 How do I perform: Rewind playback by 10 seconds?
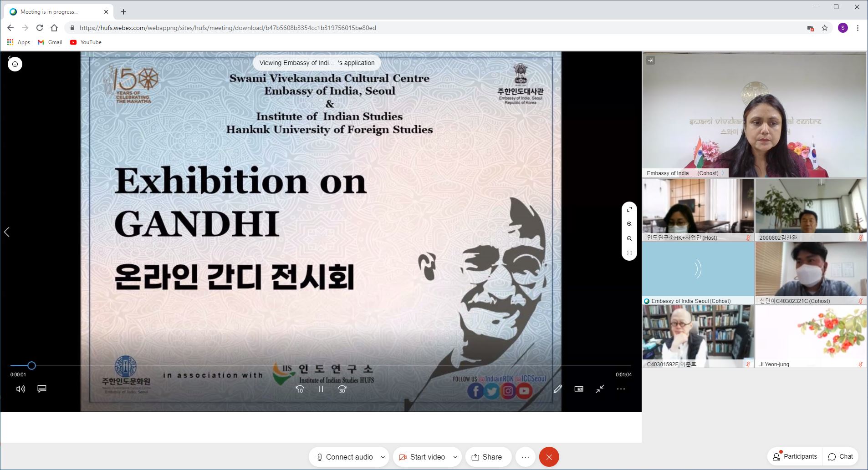pyautogui.click(x=300, y=389)
